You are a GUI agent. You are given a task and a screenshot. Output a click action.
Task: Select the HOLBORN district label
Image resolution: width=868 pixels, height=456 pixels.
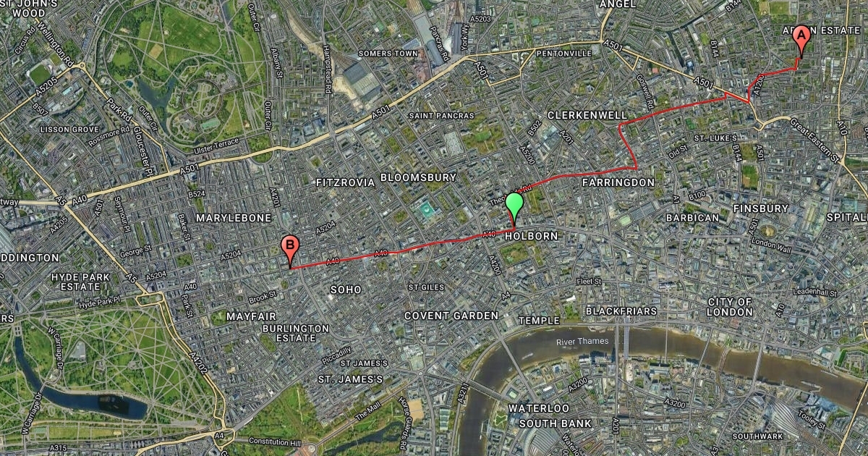(x=532, y=236)
